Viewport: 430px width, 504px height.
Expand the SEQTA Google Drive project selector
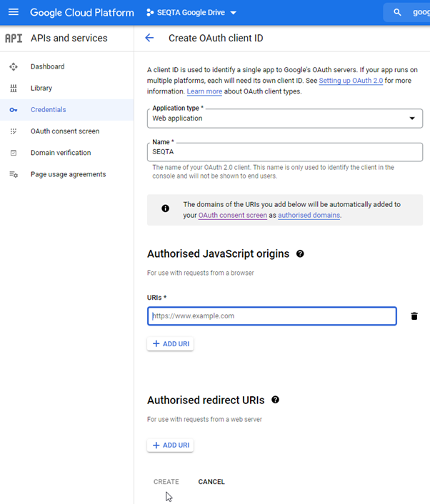[191, 13]
